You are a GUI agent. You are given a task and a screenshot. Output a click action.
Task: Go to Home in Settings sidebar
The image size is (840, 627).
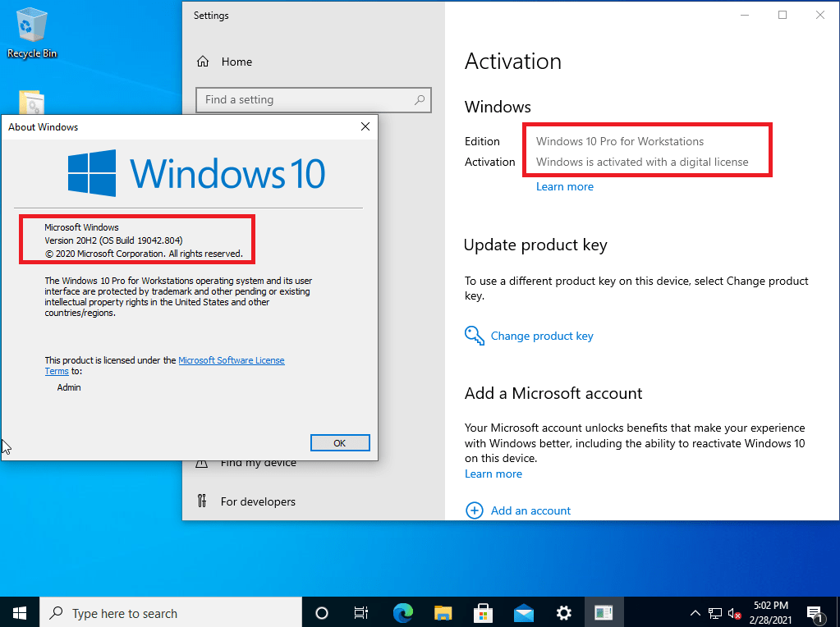(x=236, y=62)
